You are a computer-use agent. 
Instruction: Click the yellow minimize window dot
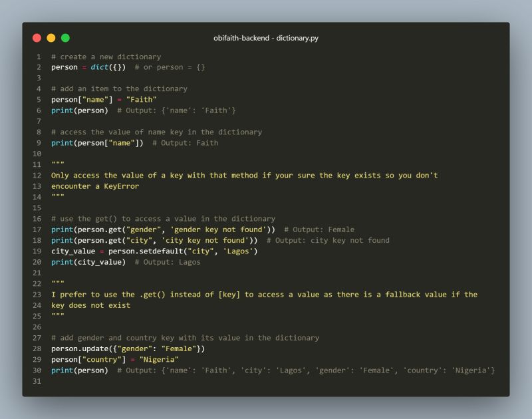pos(51,38)
